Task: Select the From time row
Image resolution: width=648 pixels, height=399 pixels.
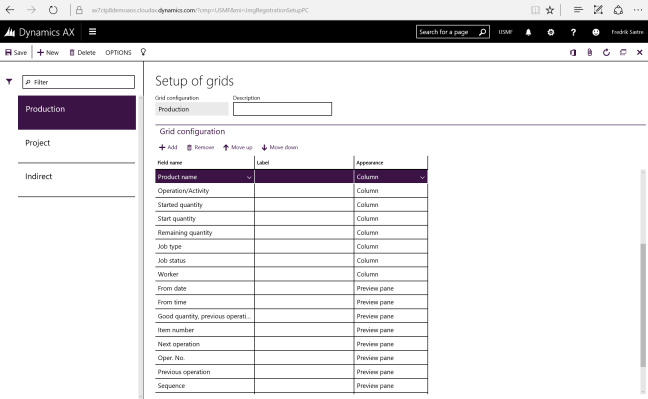Action: (291, 302)
